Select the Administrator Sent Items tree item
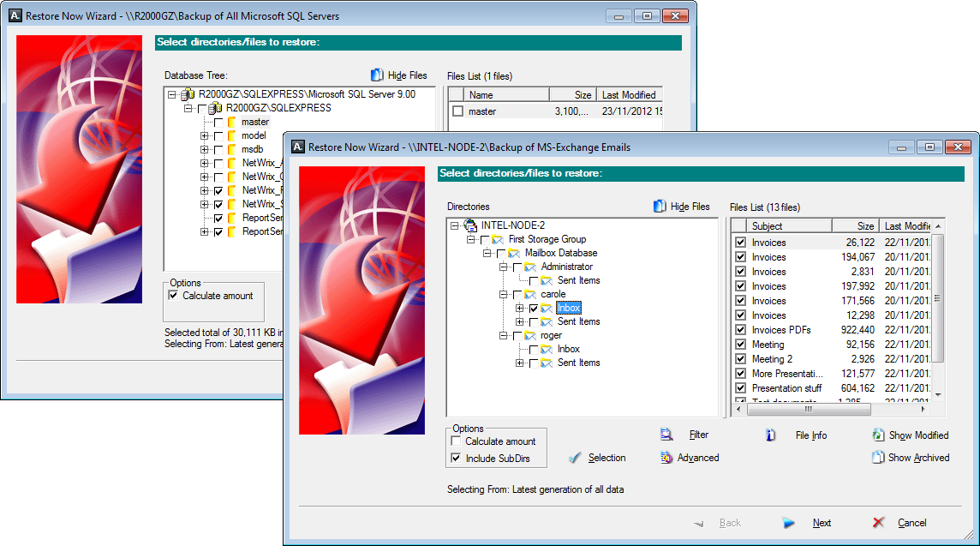The height and width of the screenshot is (546, 980). tap(579, 281)
